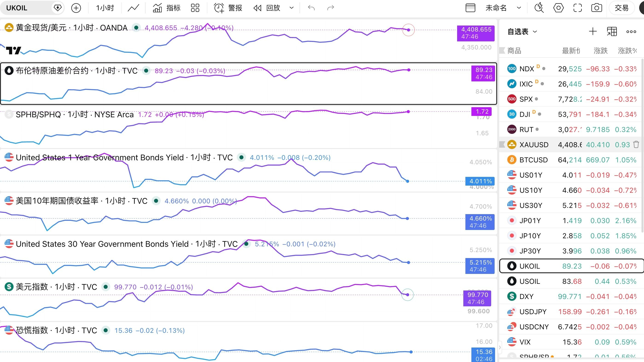Click market status dot on 布伦特原油差价合约 pane

pyautogui.click(x=146, y=71)
